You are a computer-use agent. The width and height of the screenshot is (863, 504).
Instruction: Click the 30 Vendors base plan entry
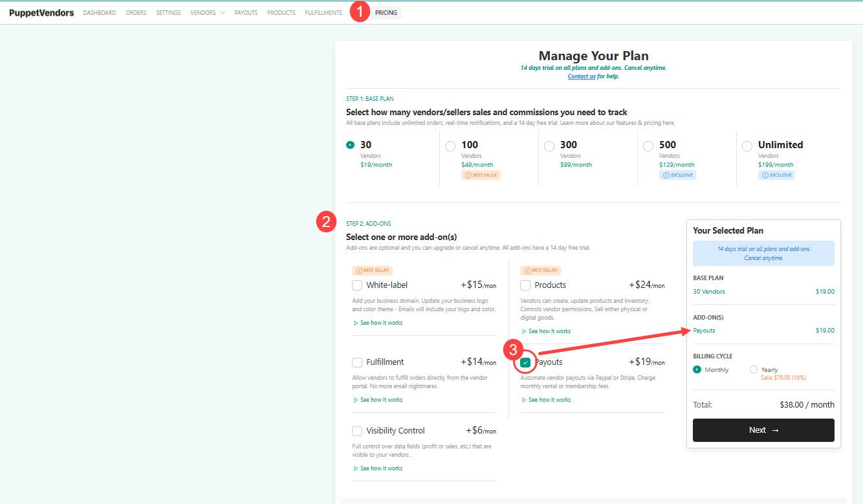(x=709, y=292)
